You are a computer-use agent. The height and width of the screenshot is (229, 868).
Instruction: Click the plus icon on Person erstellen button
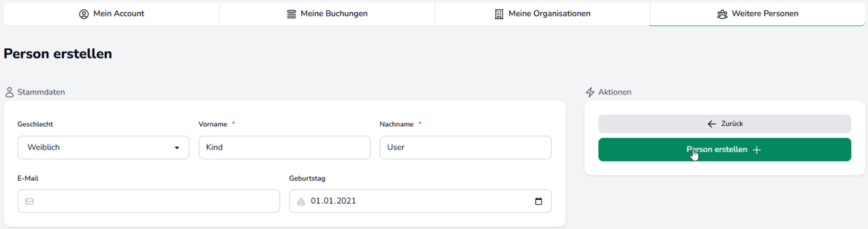pyautogui.click(x=756, y=150)
